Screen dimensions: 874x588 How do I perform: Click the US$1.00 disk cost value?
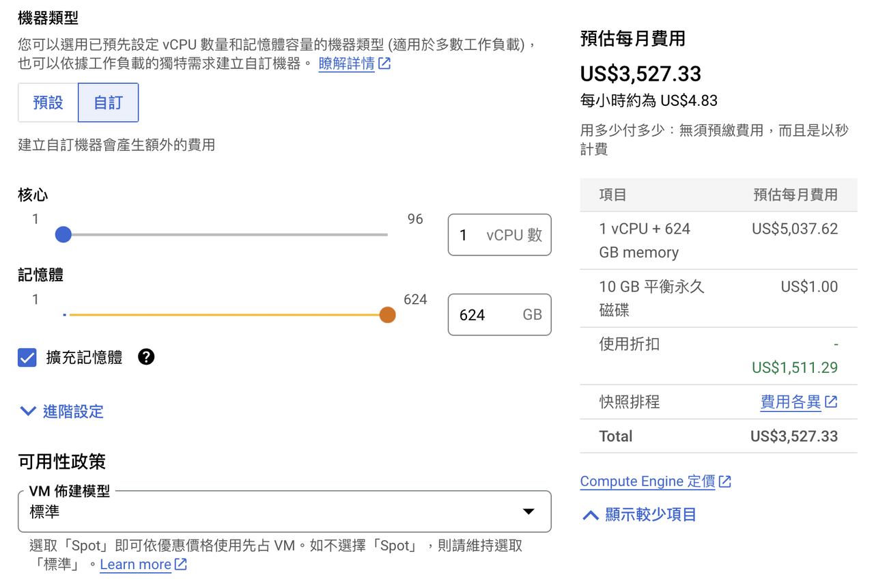pyautogui.click(x=809, y=287)
